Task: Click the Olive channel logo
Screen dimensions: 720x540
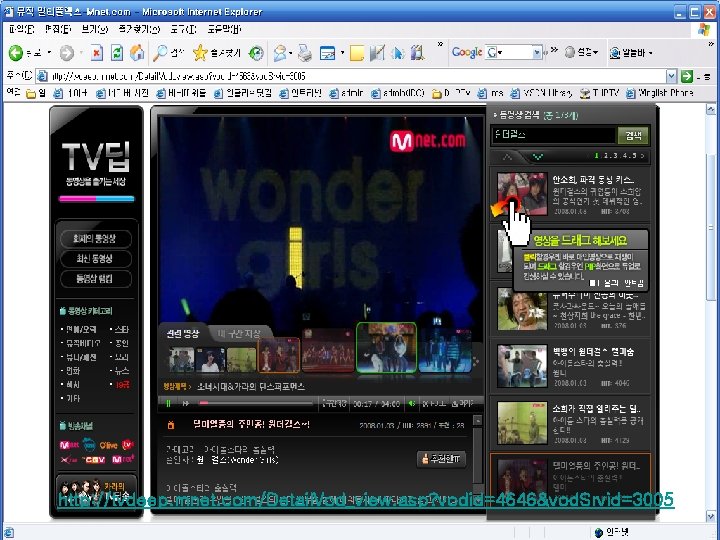Action: tap(108, 445)
